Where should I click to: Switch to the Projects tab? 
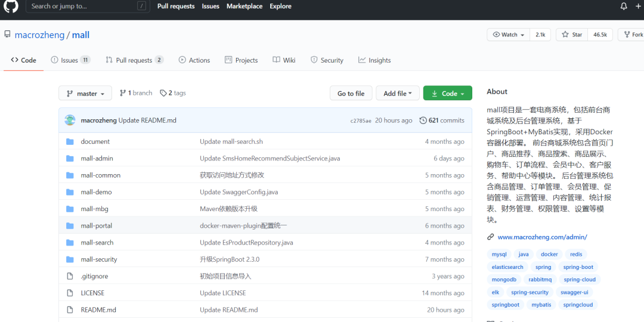click(241, 60)
